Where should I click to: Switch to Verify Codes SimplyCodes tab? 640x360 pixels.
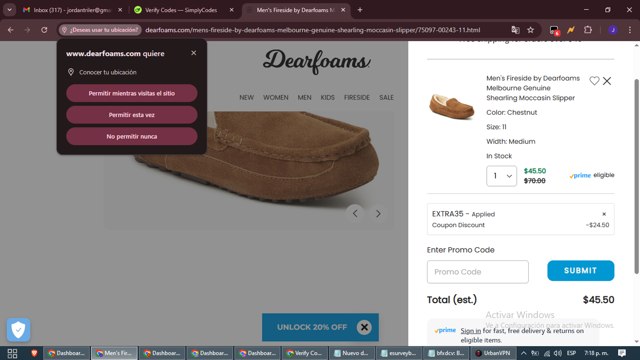click(x=181, y=10)
